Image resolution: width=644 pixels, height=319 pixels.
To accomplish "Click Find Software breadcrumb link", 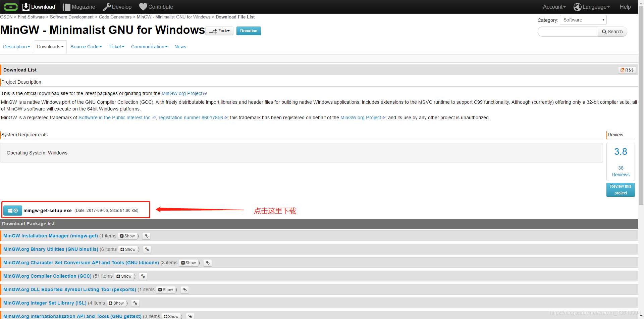I will 31,17.
